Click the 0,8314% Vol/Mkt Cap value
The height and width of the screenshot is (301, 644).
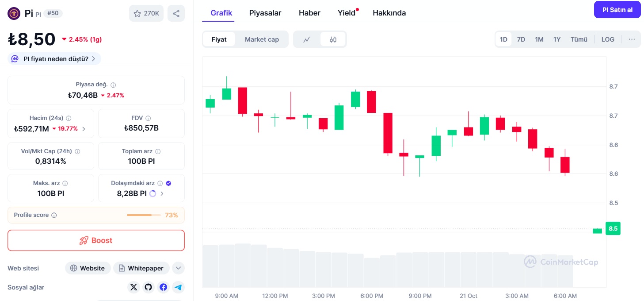pos(51,161)
